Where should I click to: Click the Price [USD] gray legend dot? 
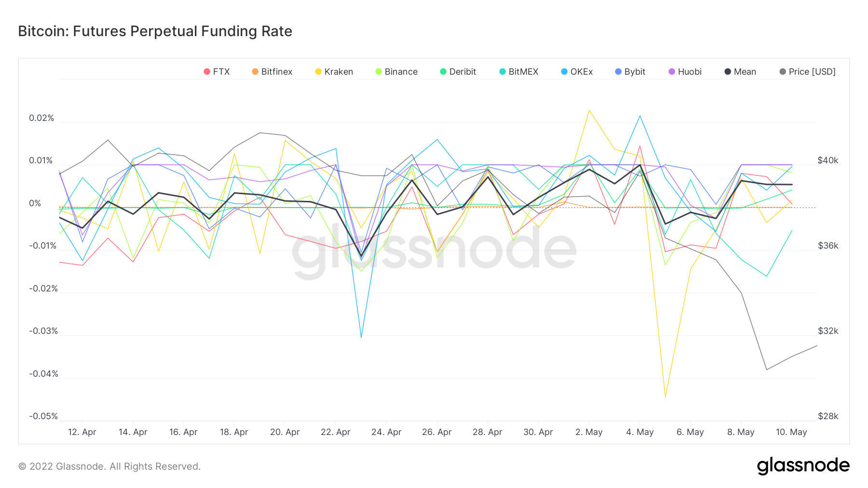coord(783,72)
